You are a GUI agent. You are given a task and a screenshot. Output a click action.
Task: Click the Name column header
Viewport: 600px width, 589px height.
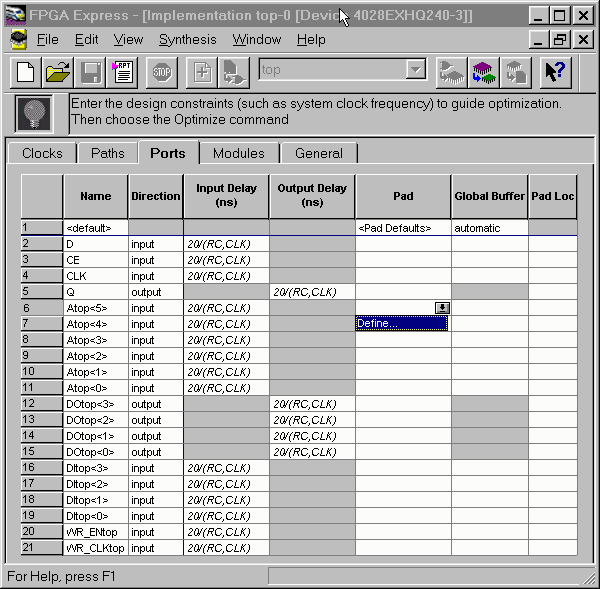pyautogui.click(x=96, y=196)
